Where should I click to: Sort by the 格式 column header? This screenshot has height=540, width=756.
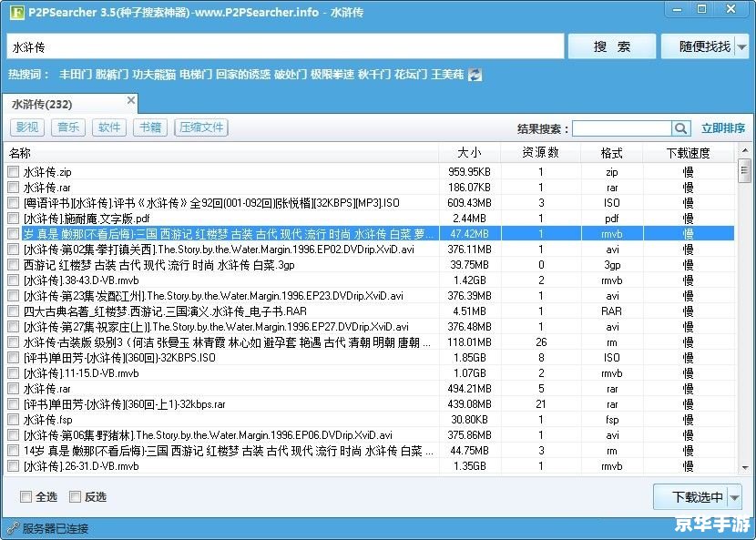tap(612, 153)
